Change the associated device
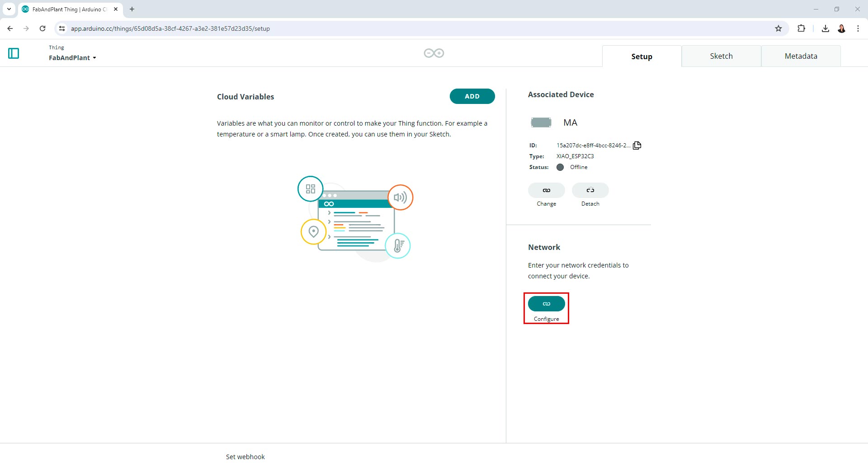 point(546,190)
